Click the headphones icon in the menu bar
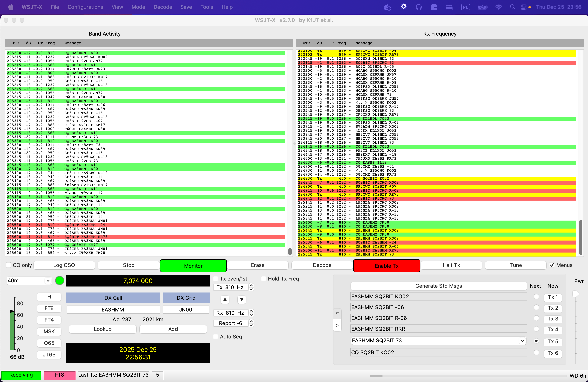 (x=419, y=7)
